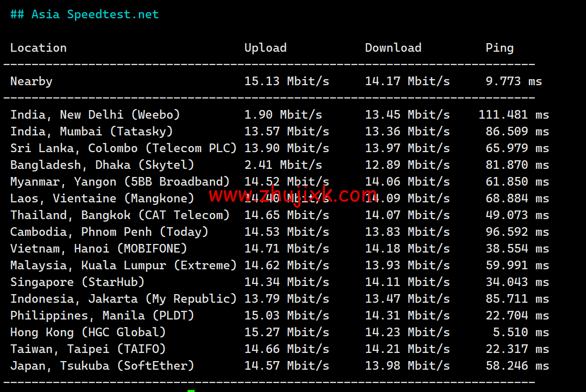Click the Bangladesh, Dhaka (Skytel) line
Viewport: 586px width, 392px height.
(x=102, y=165)
